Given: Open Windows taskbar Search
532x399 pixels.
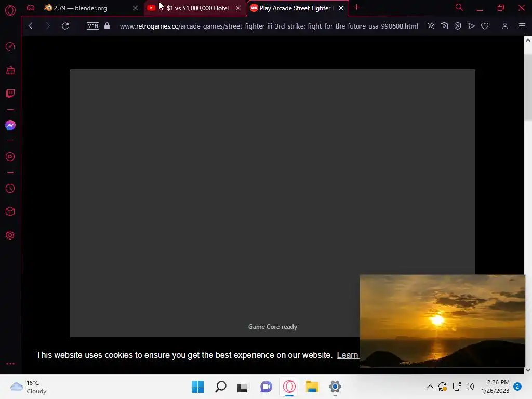Looking at the screenshot, I should (220, 387).
